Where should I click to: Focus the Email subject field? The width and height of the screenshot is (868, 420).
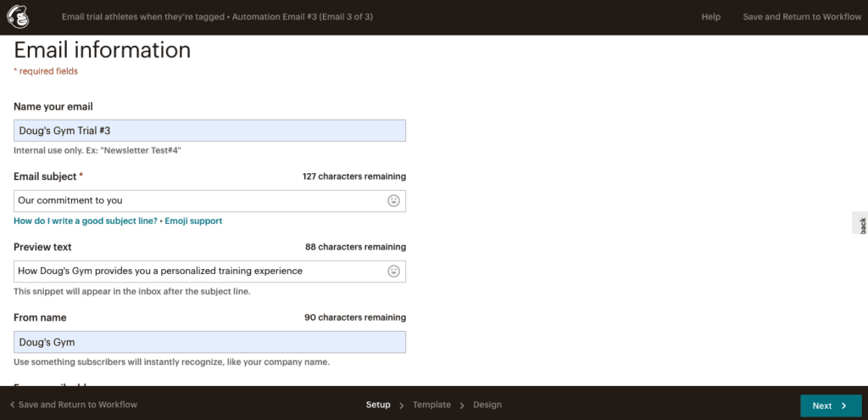pos(210,201)
